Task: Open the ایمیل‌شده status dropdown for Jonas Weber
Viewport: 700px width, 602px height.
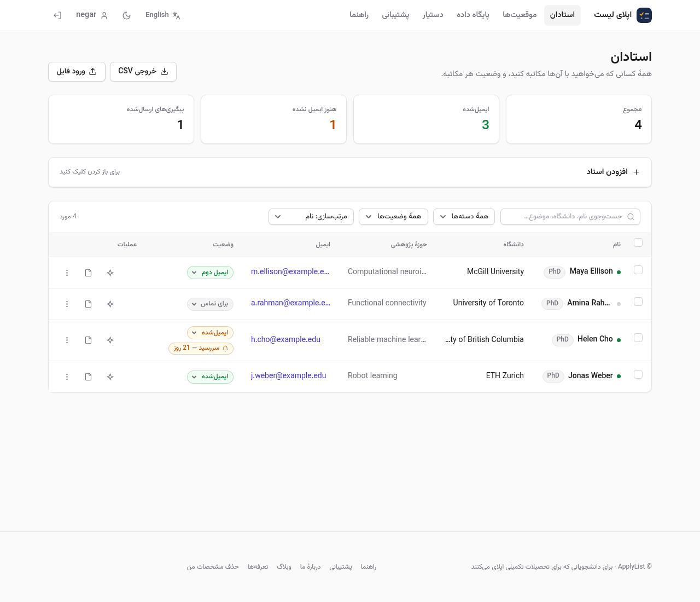Action: (x=211, y=377)
